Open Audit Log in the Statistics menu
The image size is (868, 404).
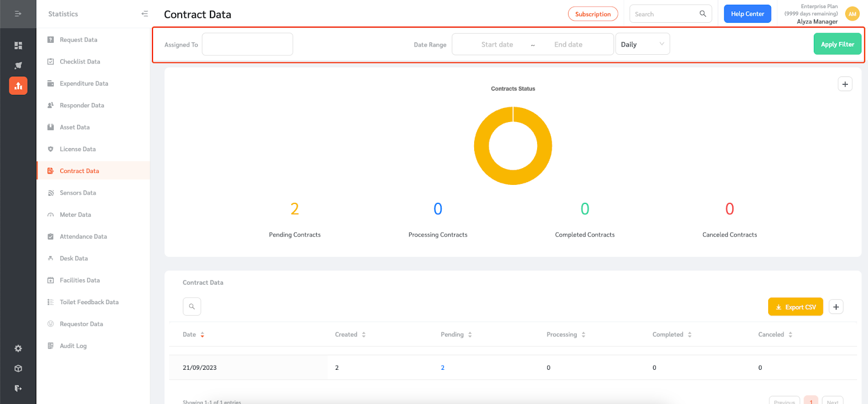93,346
